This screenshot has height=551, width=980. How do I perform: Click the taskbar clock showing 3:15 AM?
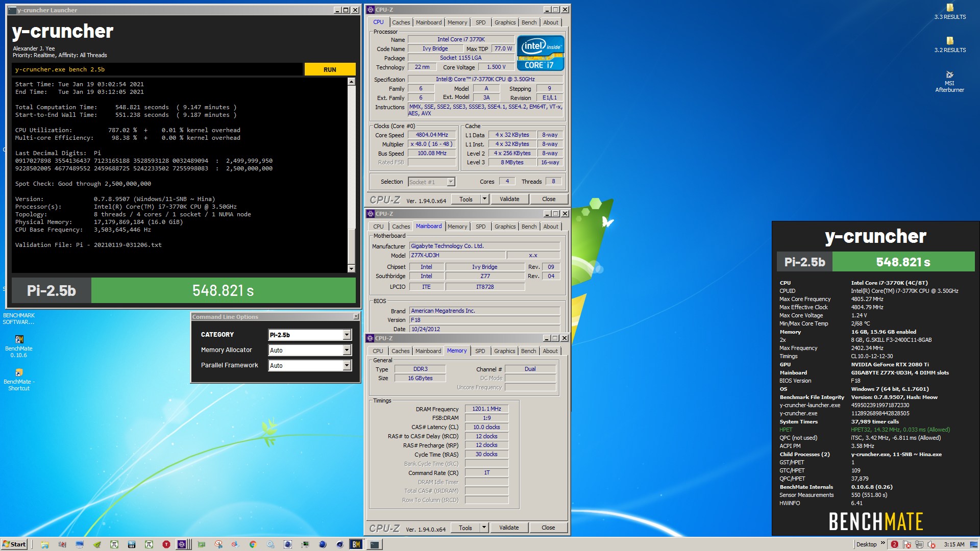tap(954, 544)
